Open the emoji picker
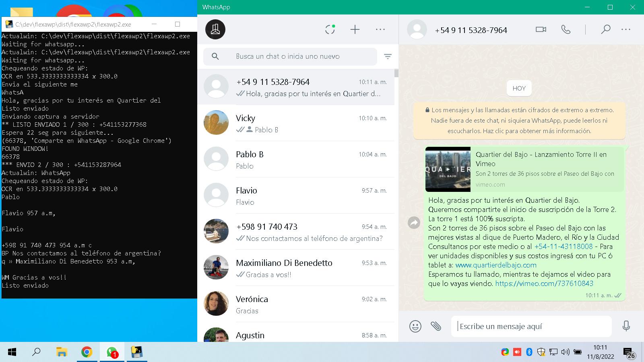Image resolution: width=644 pixels, height=362 pixels. pos(415,326)
